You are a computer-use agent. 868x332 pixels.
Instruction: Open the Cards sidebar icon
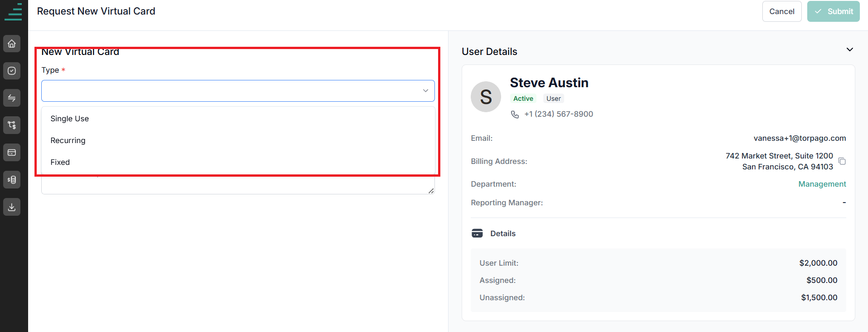12,153
